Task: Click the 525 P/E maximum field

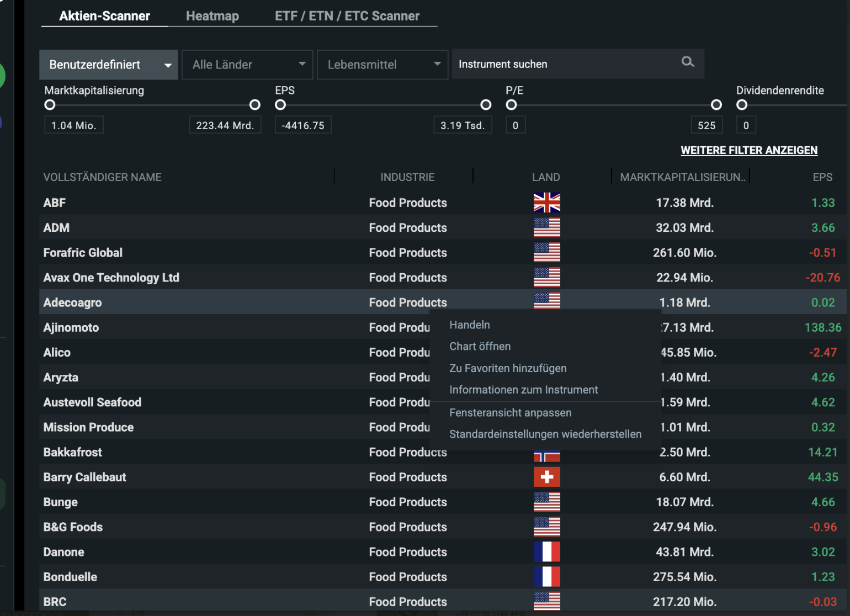Action: pyautogui.click(x=706, y=125)
